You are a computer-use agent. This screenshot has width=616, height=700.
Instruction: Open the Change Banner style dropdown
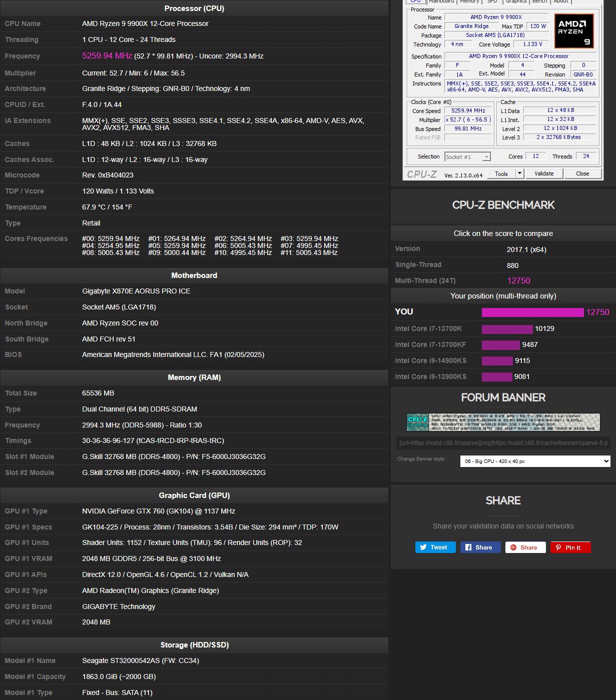[x=535, y=461]
